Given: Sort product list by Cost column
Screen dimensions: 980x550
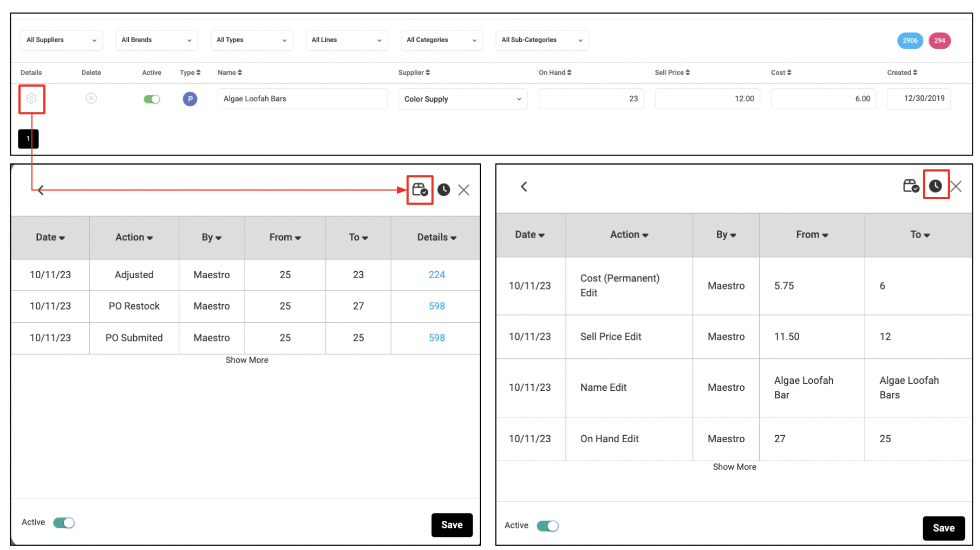Looking at the screenshot, I should tap(781, 73).
